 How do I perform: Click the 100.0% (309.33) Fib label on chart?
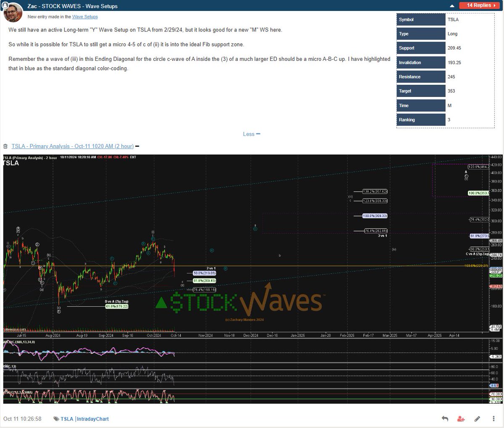click(x=375, y=216)
